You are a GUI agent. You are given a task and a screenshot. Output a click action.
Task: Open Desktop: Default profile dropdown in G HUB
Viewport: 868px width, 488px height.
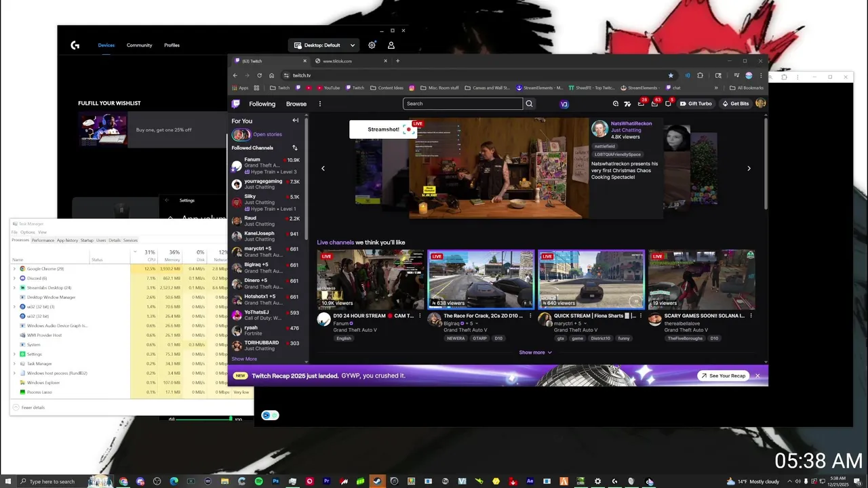tap(325, 45)
